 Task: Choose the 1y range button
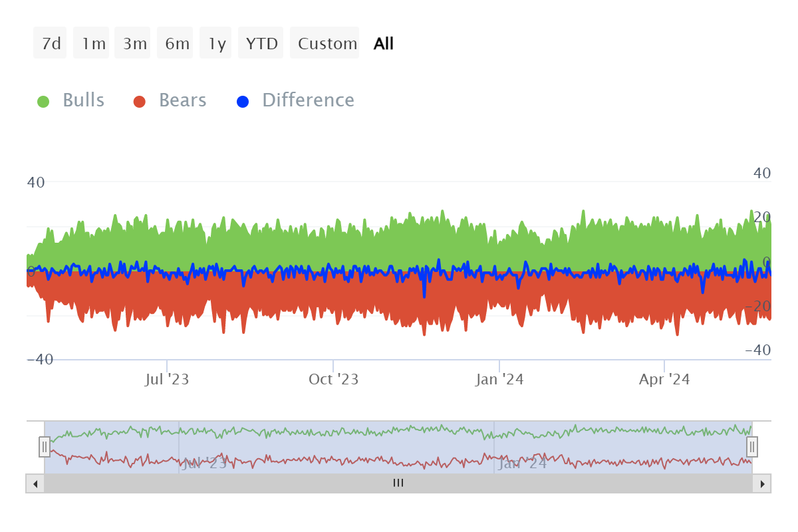click(x=216, y=43)
